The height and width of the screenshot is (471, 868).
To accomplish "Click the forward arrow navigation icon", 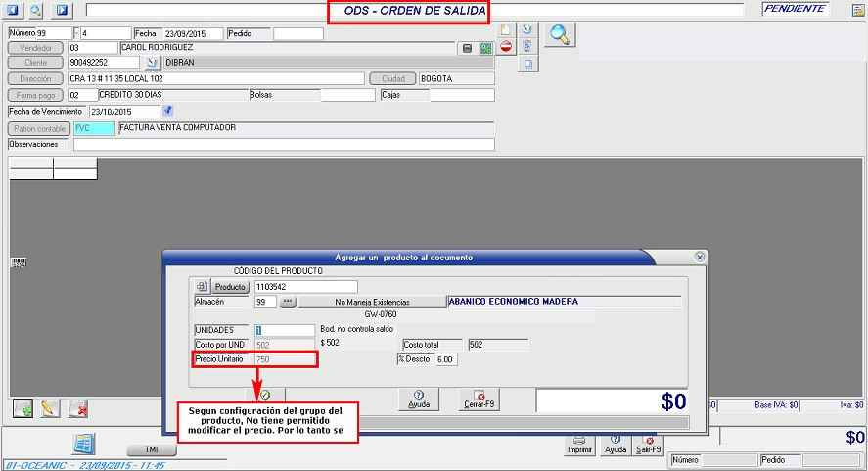I will pyautogui.click(x=61, y=10).
